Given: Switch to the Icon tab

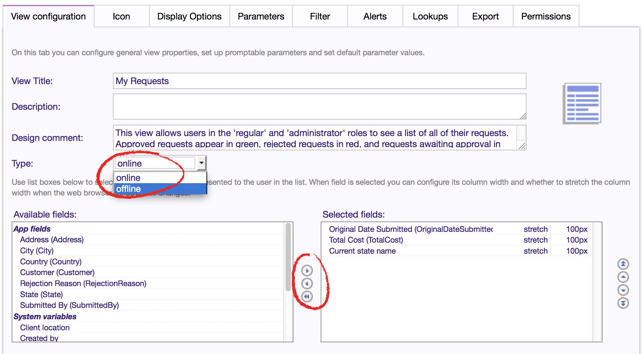Looking at the screenshot, I should click(x=121, y=16).
